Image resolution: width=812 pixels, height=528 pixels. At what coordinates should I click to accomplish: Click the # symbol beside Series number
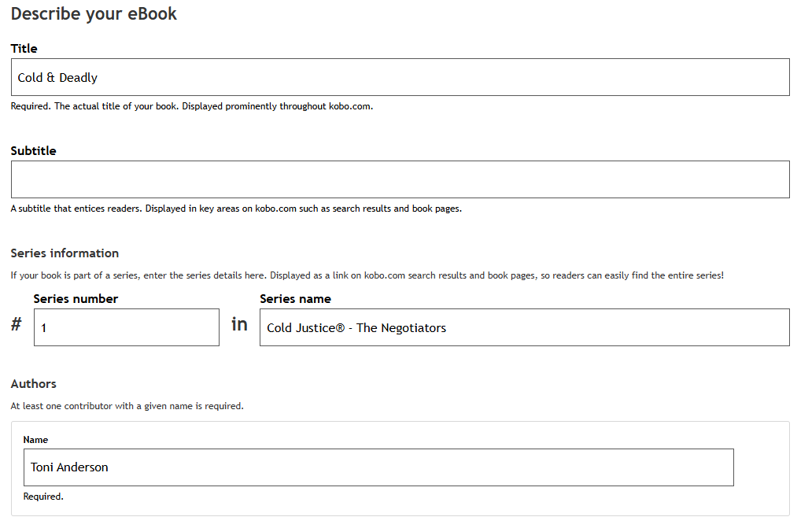[x=16, y=324]
